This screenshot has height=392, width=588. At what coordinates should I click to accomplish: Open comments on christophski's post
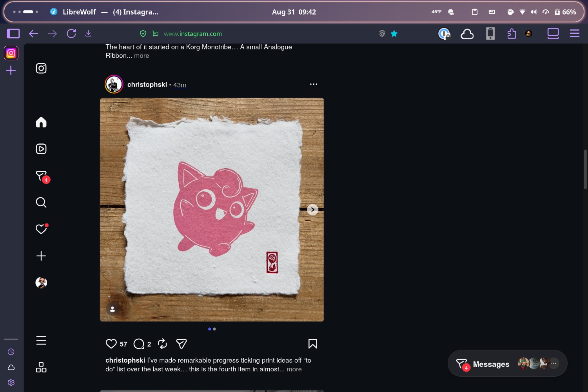pyautogui.click(x=139, y=344)
